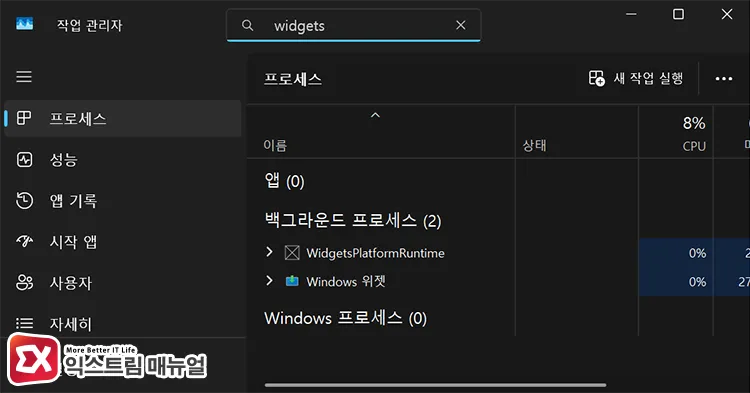Screen dimensions: 750x393
Task: Click the 백그라운드 프로세스 (2) group heading
Action: (353, 220)
